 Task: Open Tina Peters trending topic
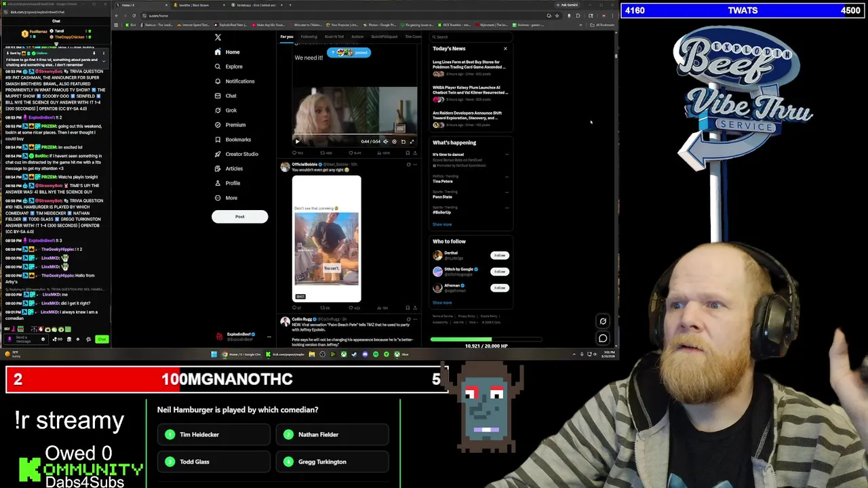[443, 182]
